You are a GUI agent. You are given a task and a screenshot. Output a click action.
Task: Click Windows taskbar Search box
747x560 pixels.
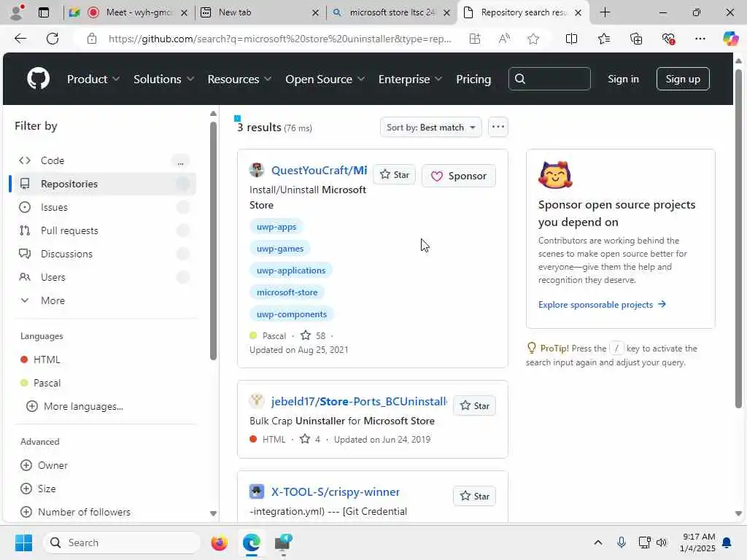(x=122, y=542)
